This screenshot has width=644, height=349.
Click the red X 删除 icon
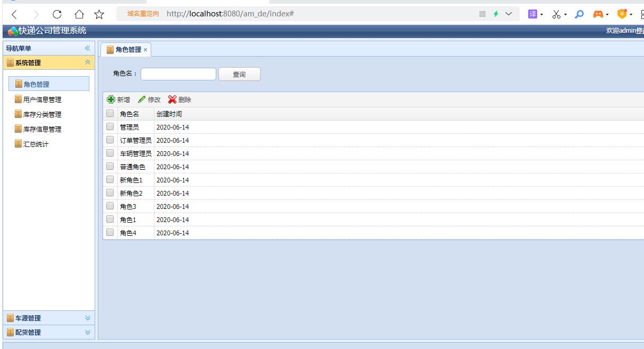point(172,99)
